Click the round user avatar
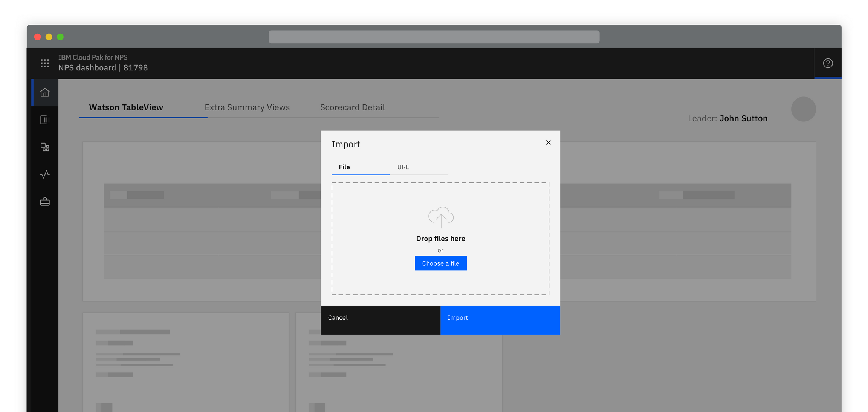 803,109
